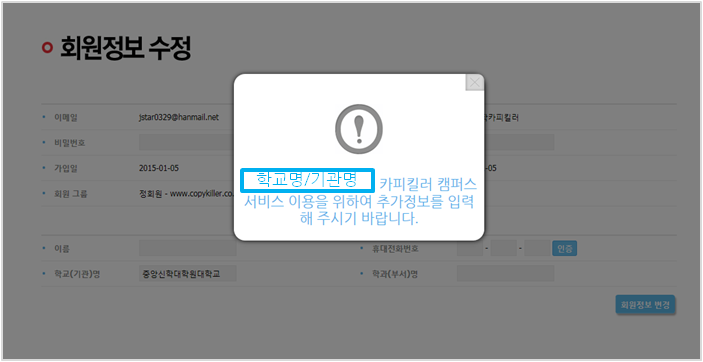Focus the 학과(부서)명 input field
The height and width of the screenshot is (362, 703).
[x=505, y=274]
